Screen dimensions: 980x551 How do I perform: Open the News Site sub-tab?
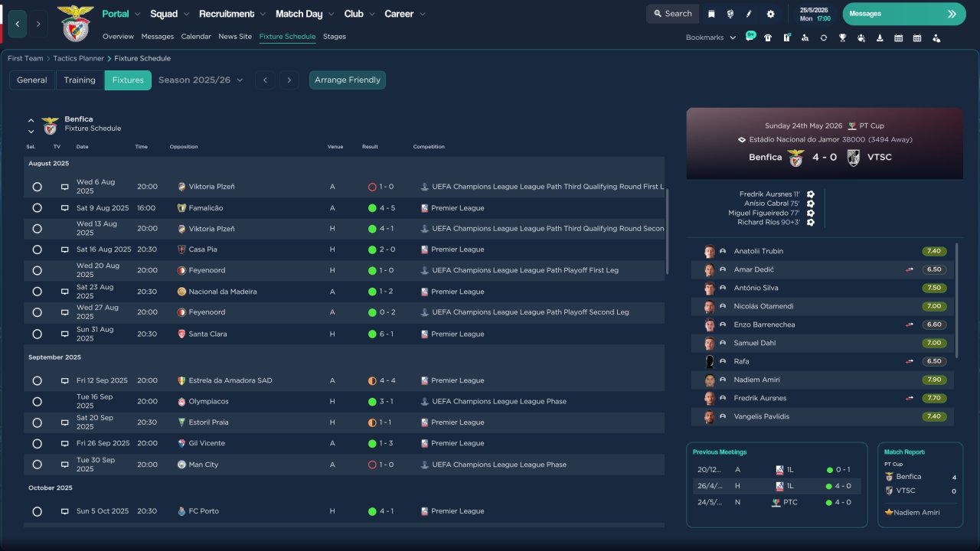pyautogui.click(x=235, y=37)
